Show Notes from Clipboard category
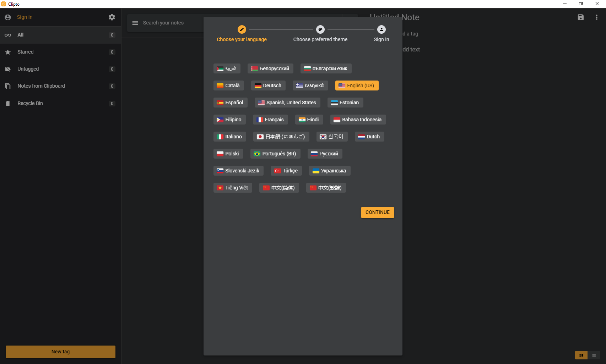 41,86
